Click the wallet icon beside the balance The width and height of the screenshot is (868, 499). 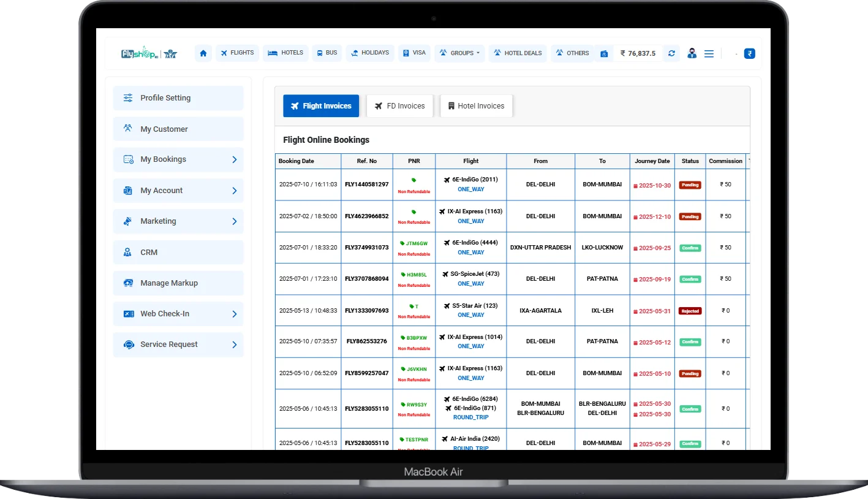[x=604, y=54]
